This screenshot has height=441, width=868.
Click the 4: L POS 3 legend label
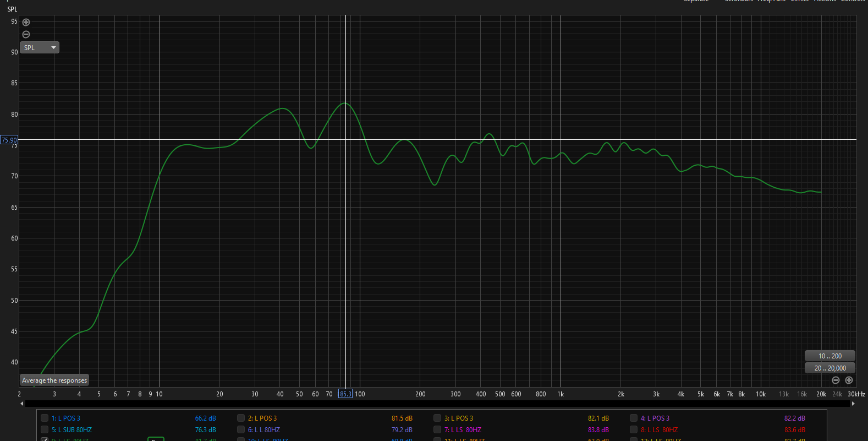655,418
